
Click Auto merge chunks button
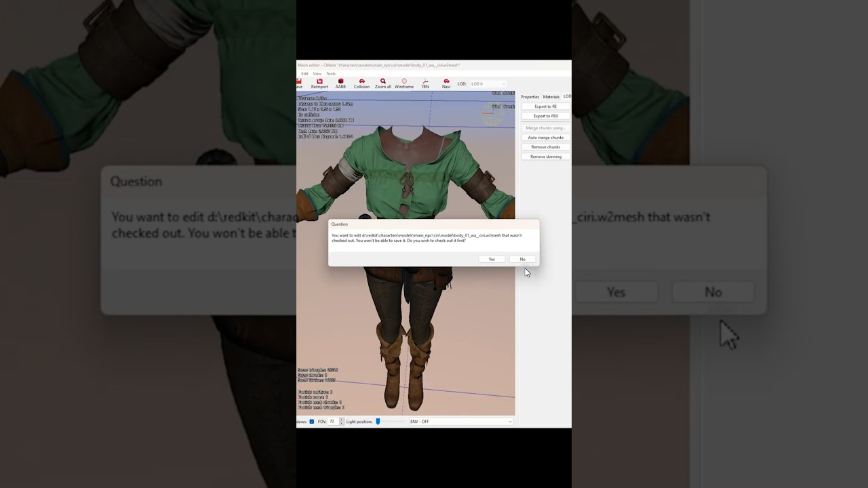[545, 138]
